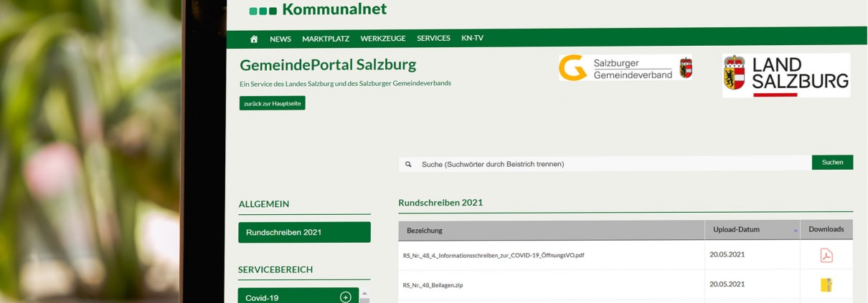This screenshot has width=868, height=303.
Task: Click the home icon in navigation bar
Action: coord(253,39)
